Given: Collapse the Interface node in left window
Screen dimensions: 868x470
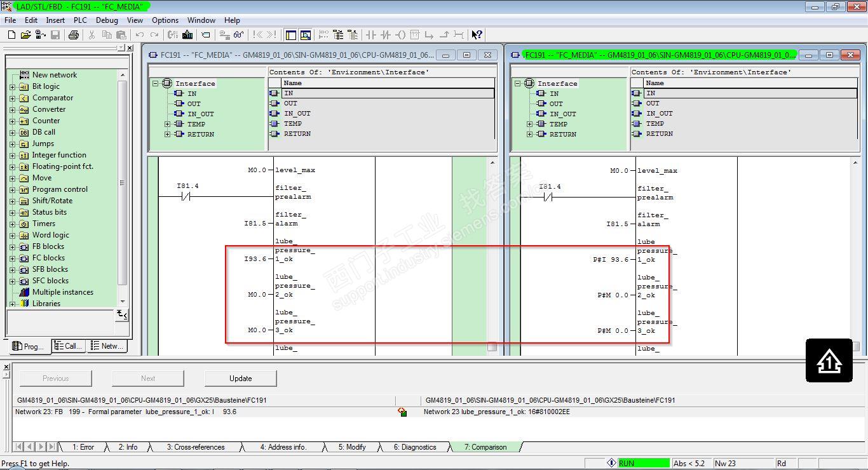Looking at the screenshot, I should coord(156,83).
